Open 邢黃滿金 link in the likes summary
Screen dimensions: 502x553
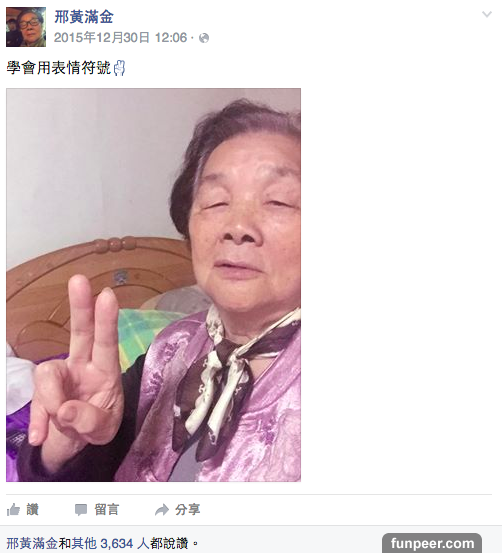point(32,543)
